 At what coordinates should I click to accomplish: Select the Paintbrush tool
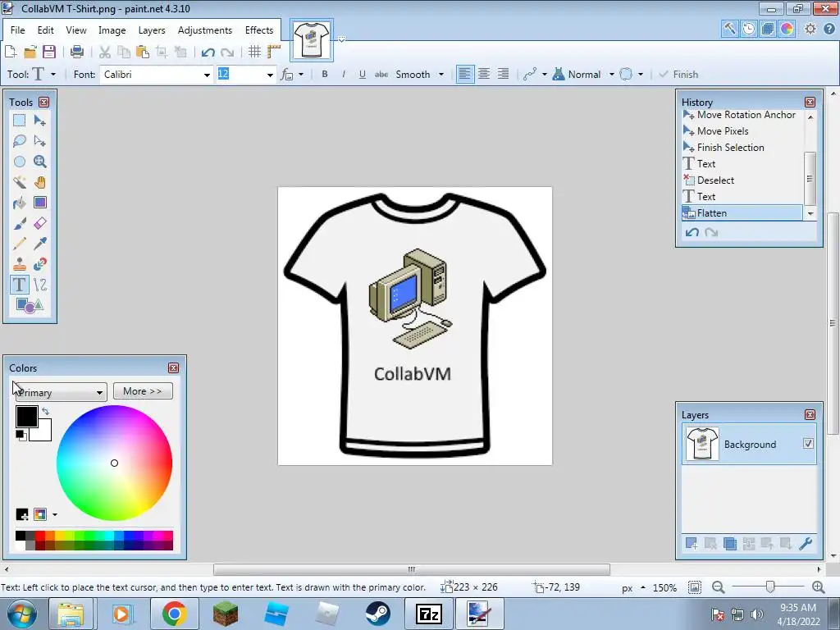(20, 223)
